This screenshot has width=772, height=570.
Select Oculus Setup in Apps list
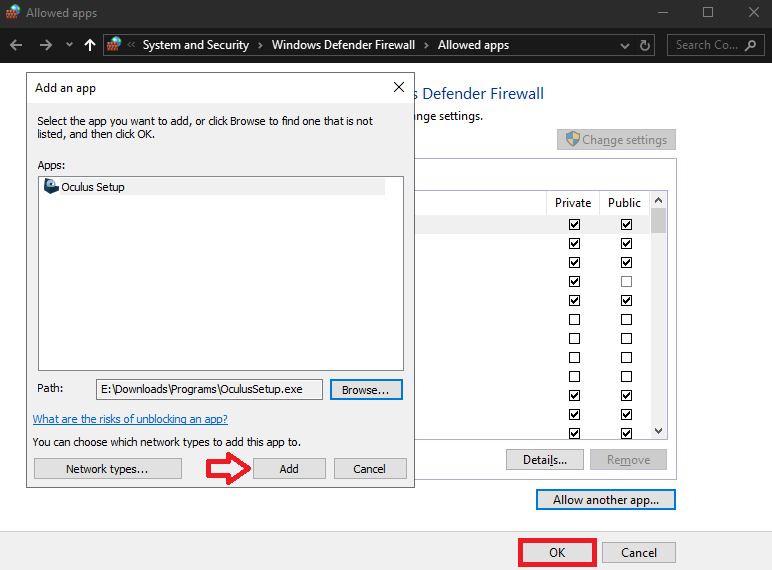(214, 187)
